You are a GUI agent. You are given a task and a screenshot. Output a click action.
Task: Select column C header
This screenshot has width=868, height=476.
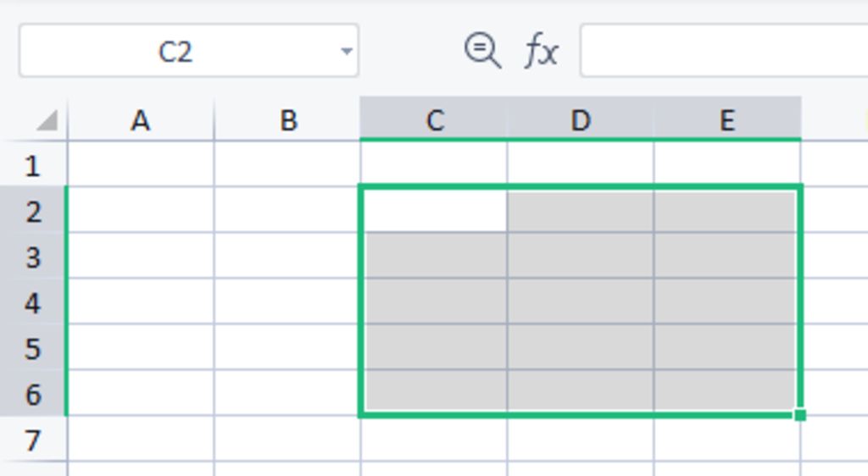(x=434, y=121)
